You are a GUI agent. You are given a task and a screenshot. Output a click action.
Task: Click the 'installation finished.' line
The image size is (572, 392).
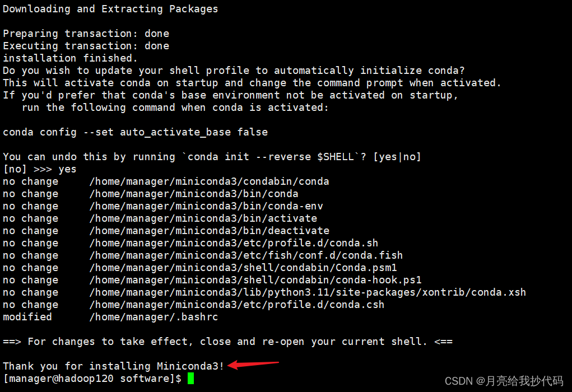[71, 58]
